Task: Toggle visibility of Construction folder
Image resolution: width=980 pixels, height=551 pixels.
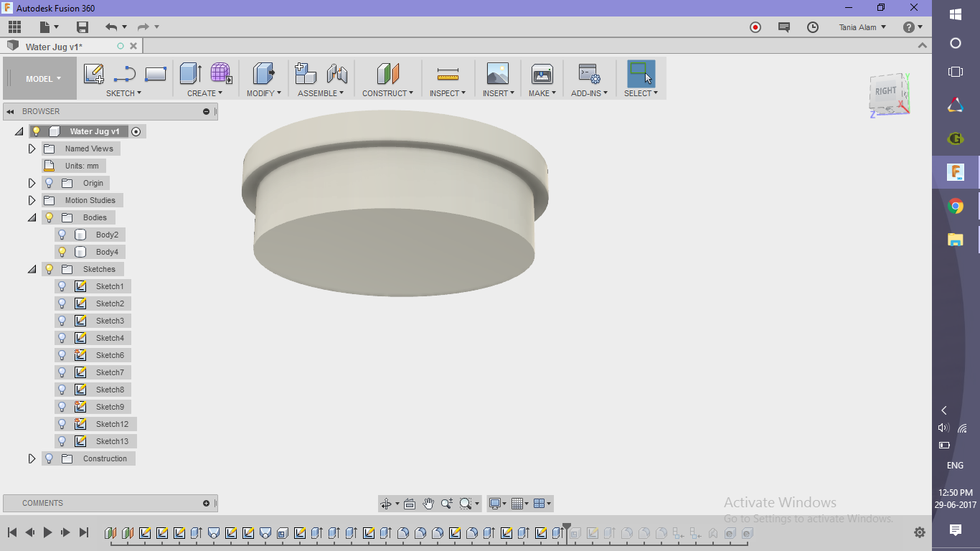Action: (49, 458)
